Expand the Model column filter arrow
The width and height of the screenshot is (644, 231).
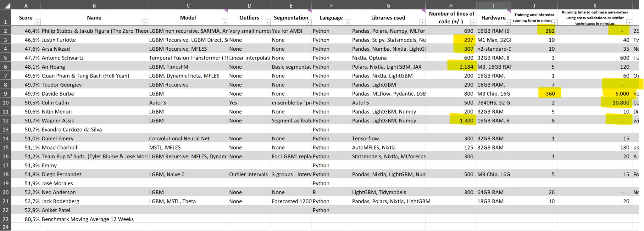225,22
